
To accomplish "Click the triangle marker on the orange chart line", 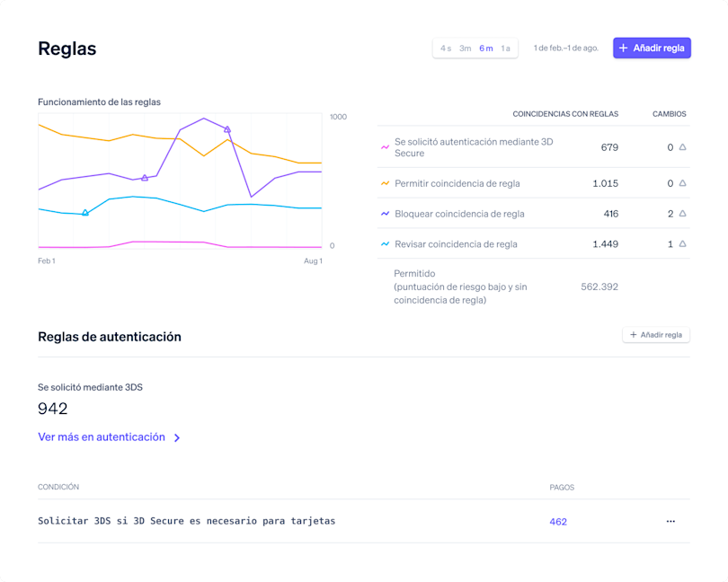I will [227, 129].
